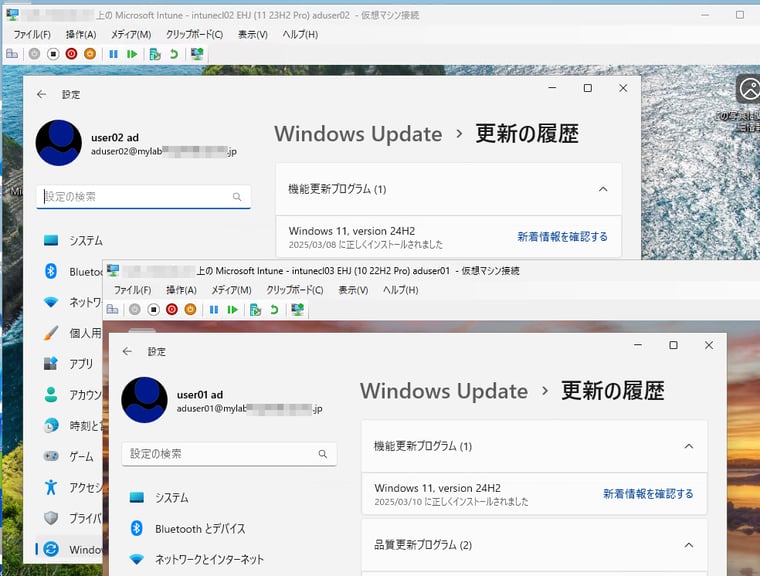Click Windows Update breadcrumb in user02 window

(358, 134)
